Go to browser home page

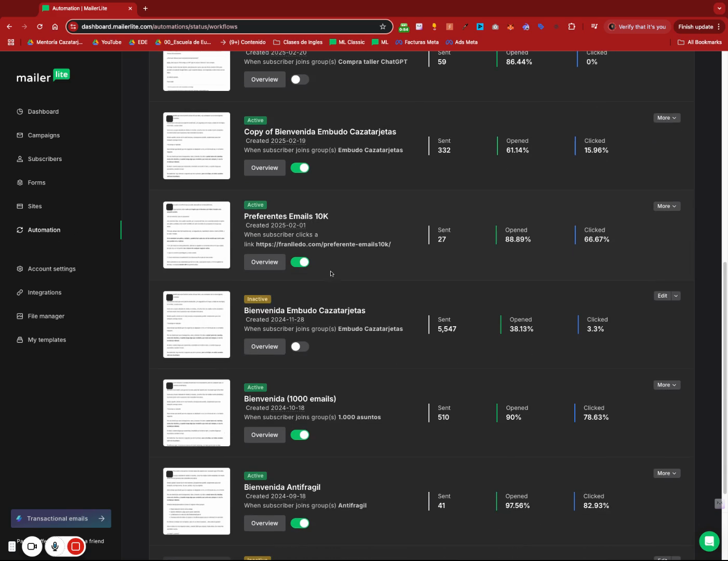(55, 26)
